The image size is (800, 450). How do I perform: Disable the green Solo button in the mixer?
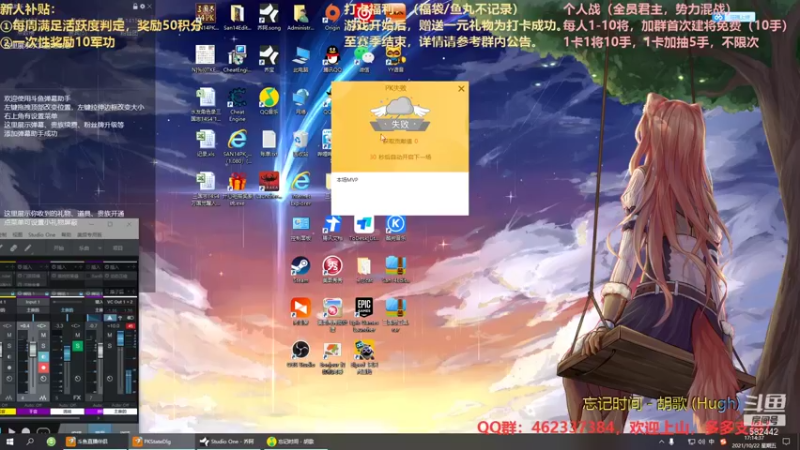pyautogui.click(x=78, y=346)
